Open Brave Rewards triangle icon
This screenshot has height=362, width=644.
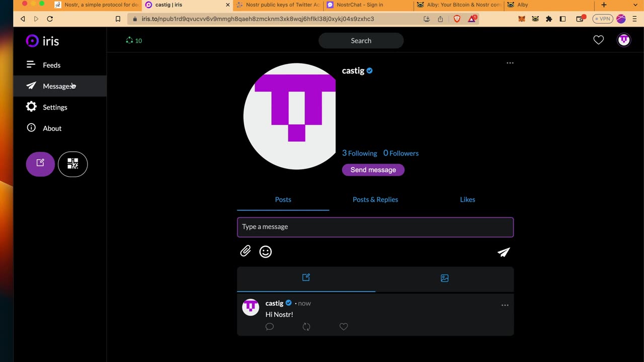tap(472, 19)
